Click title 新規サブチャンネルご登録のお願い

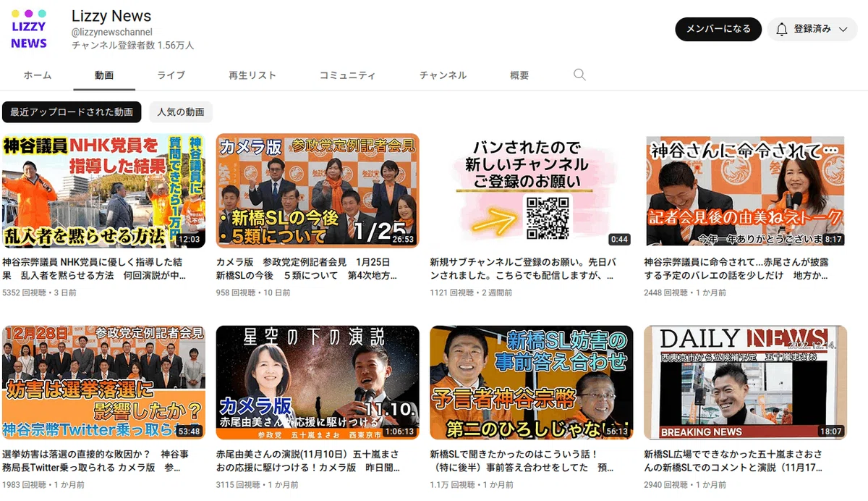[522, 269]
